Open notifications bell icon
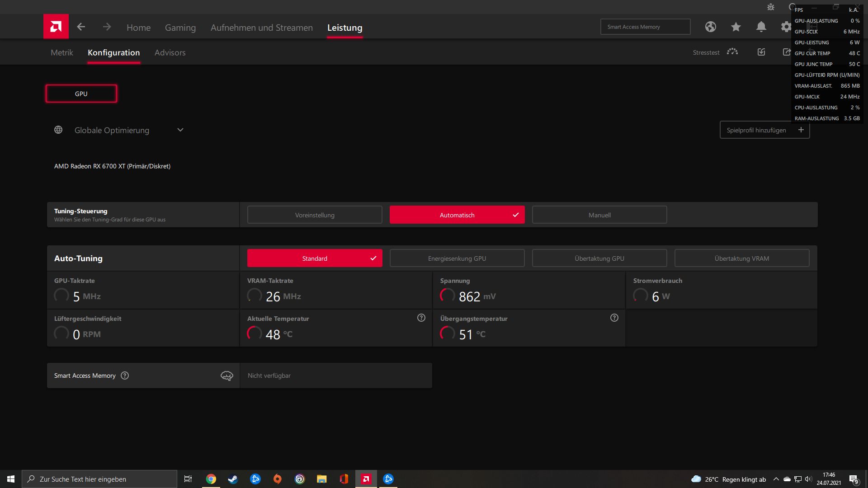The image size is (868, 488). point(761,27)
